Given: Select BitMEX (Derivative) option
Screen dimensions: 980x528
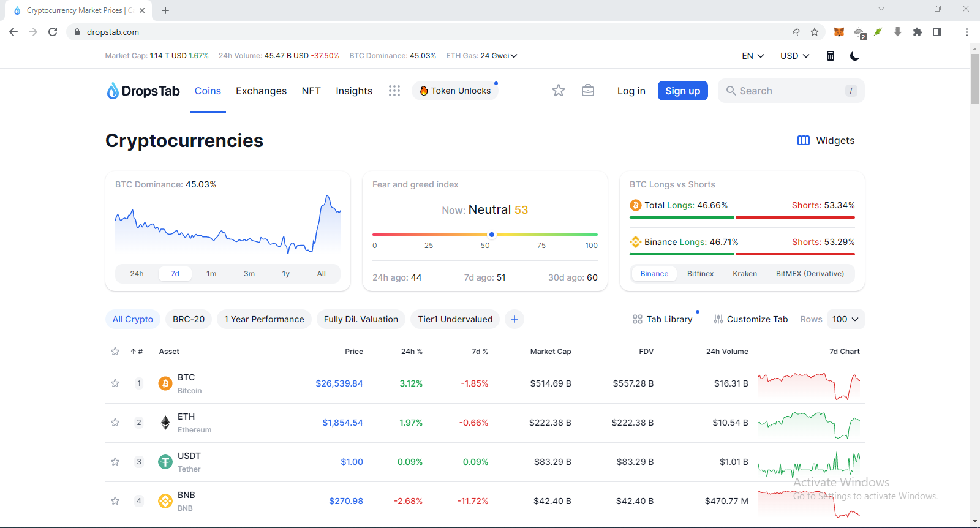Looking at the screenshot, I should coord(810,274).
